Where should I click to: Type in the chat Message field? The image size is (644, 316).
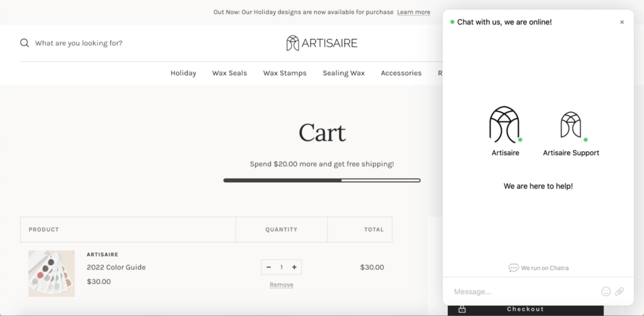tap(522, 291)
